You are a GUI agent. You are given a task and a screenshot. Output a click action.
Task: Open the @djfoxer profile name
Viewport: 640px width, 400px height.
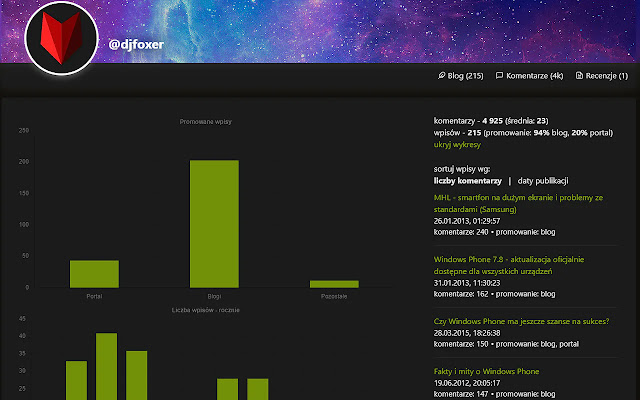136,44
